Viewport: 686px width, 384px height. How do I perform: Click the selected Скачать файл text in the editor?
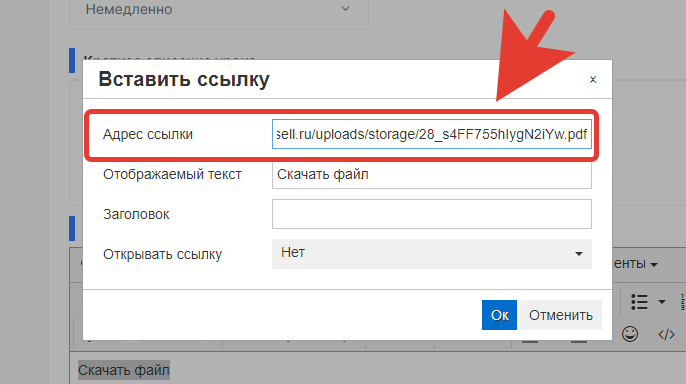tap(124, 370)
